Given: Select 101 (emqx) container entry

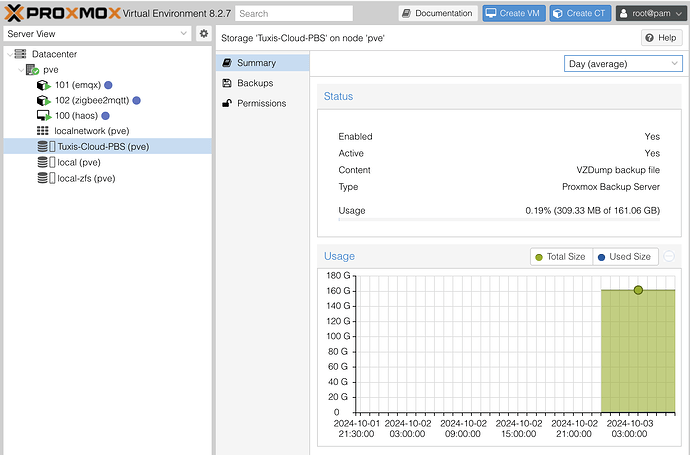Looking at the screenshot, I should [107, 85].
